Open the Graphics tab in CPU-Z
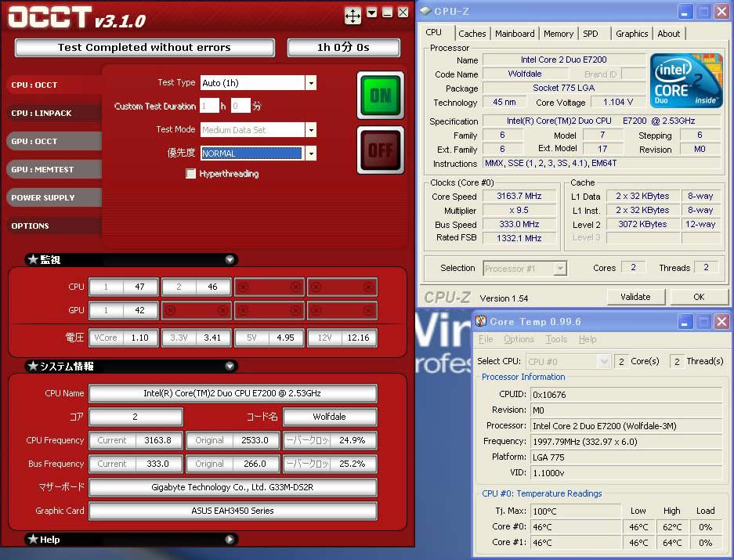The image size is (734, 560). 631,34
